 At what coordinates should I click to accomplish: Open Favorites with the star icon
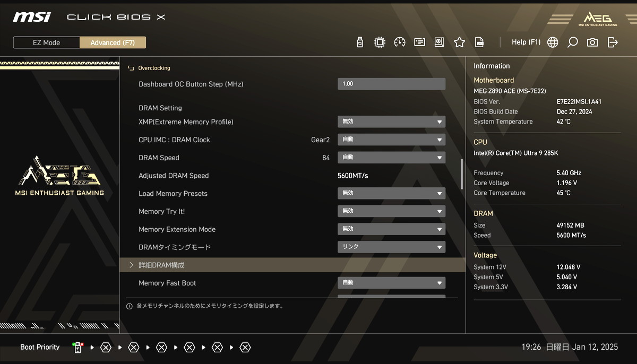tap(459, 42)
